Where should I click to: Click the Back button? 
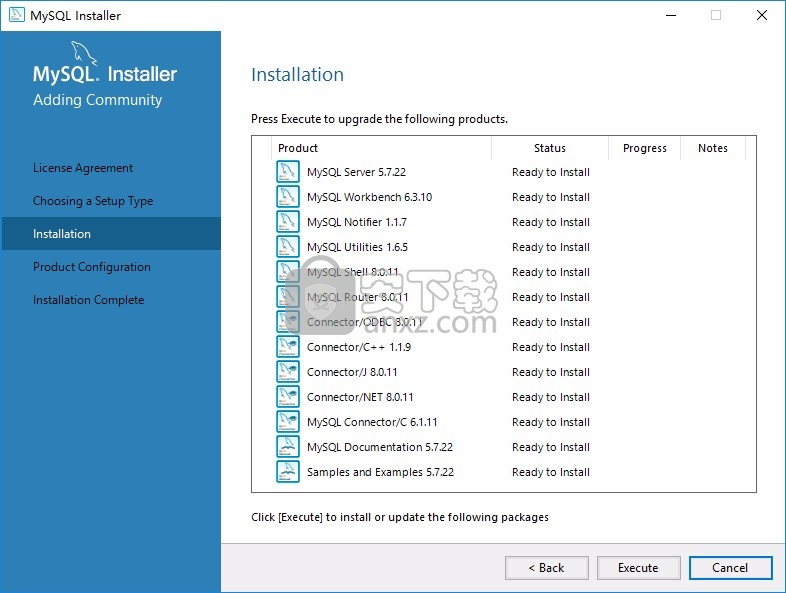[x=547, y=568]
